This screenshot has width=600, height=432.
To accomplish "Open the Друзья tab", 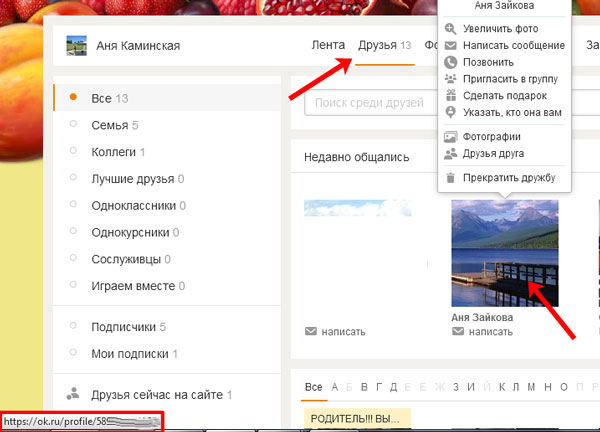I will pyautogui.click(x=377, y=45).
